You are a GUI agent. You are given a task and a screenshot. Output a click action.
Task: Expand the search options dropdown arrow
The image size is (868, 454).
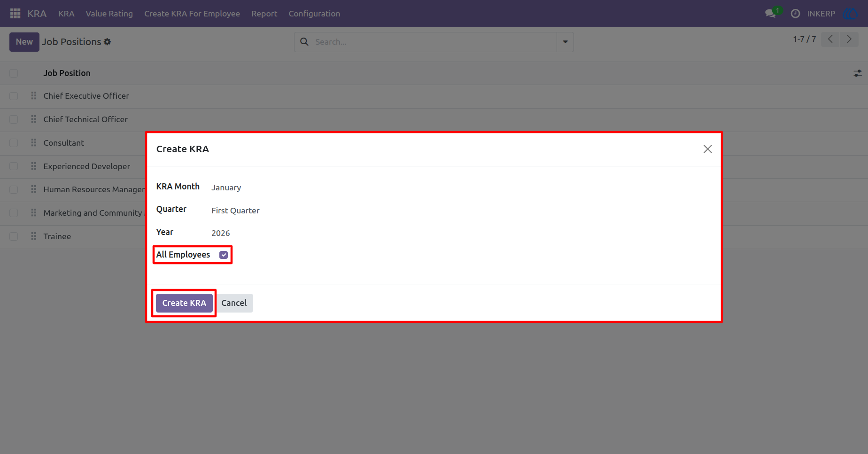point(565,42)
